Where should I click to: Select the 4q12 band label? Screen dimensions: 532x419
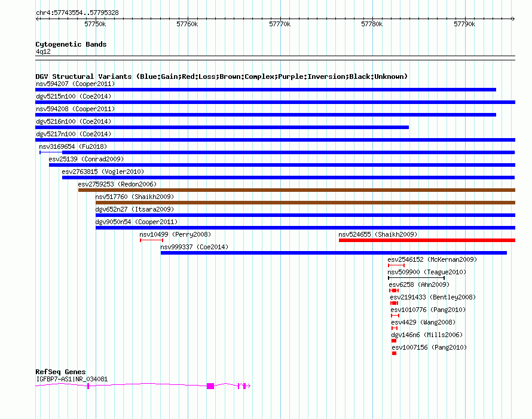(x=43, y=51)
